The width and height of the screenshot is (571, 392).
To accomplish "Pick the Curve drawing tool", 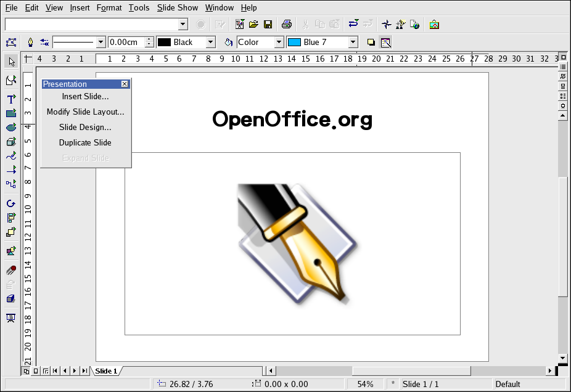I will 10,156.
